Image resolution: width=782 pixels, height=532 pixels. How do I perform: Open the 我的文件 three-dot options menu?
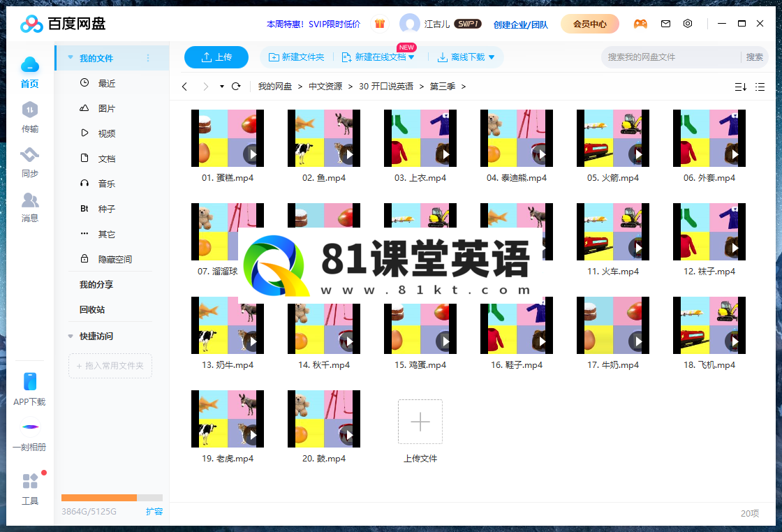[x=148, y=58]
